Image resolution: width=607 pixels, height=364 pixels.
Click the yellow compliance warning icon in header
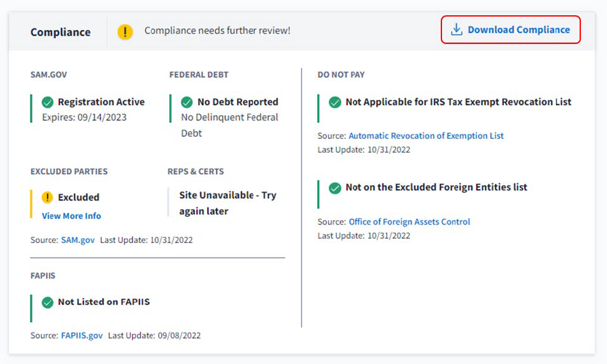tap(125, 31)
